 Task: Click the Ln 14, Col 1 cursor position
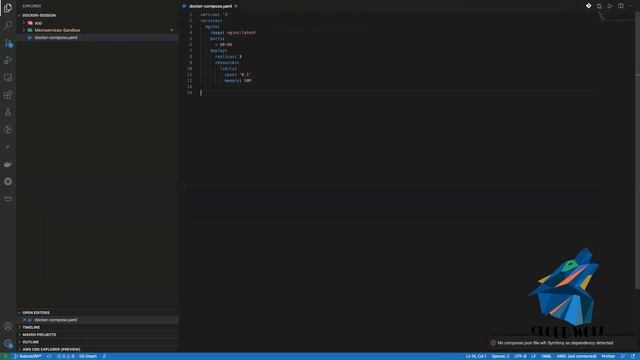point(476,356)
